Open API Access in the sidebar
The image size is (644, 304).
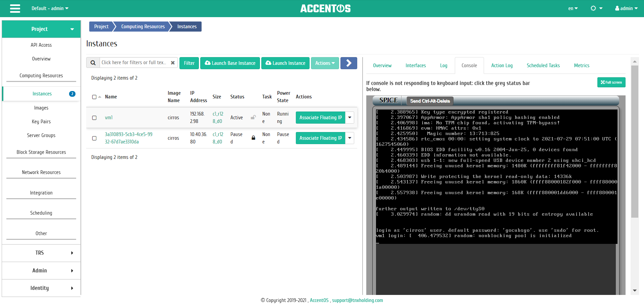click(x=41, y=45)
